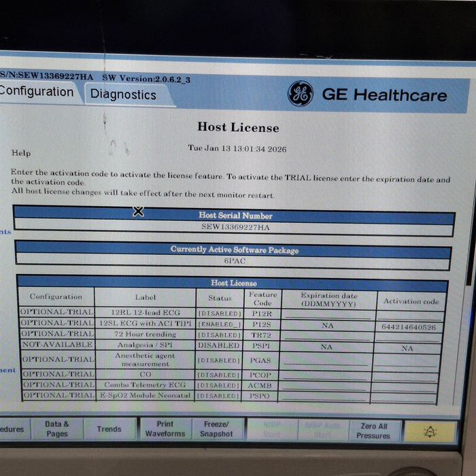
Task: Toggle status of E-SpO2 Module Neonatal
Action: coord(218,396)
